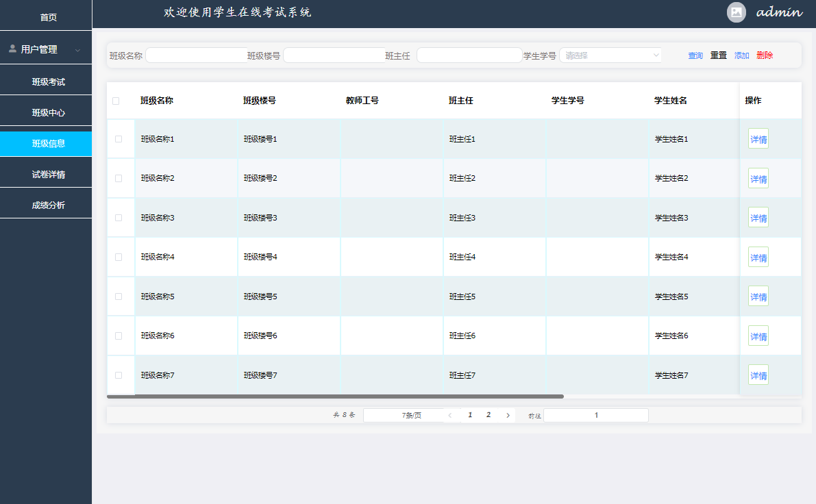Check the 班级名称1 row checkbox

[119, 139]
